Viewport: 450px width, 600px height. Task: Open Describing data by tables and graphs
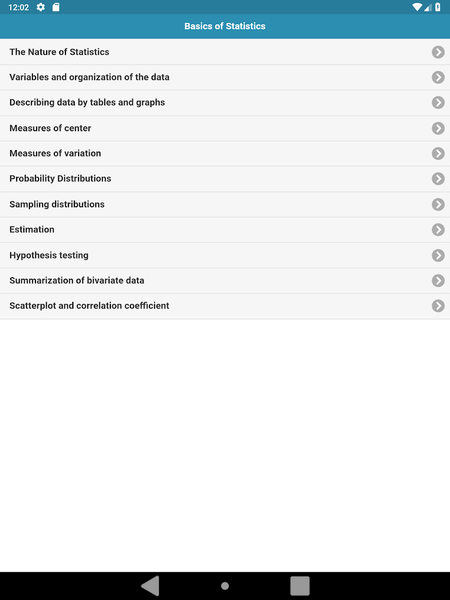point(225,103)
